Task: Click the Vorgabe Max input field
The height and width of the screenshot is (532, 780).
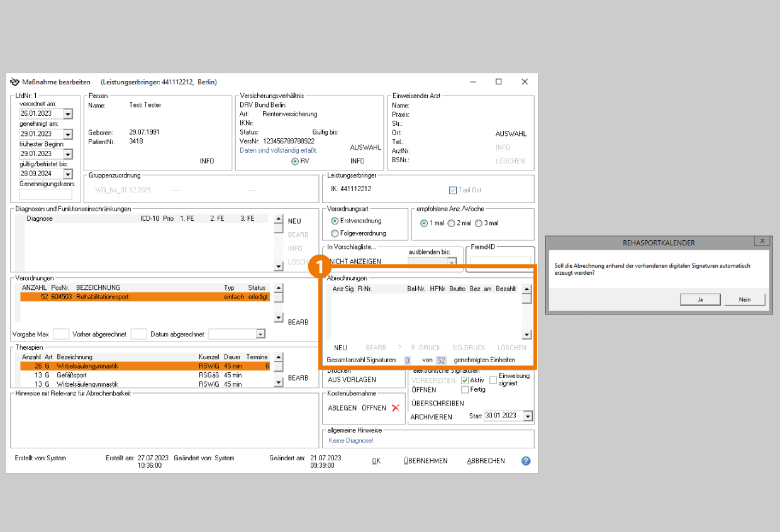Action: click(61, 335)
